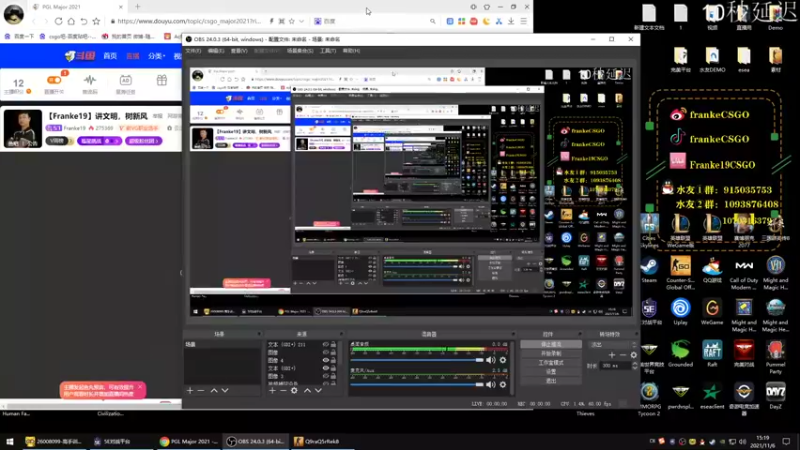This screenshot has height=450, width=800.
Task: Open browser downloads arrow icon
Action: tap(511, 21)
